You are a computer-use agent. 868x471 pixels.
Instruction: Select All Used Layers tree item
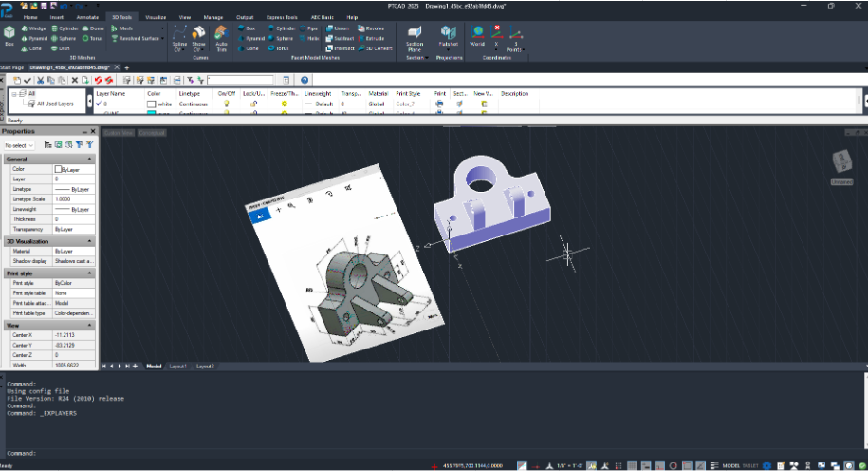click(x=55, y=104)
